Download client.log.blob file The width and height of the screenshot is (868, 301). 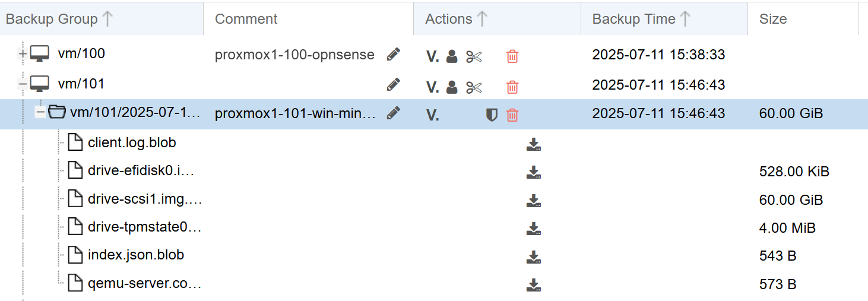533,145
